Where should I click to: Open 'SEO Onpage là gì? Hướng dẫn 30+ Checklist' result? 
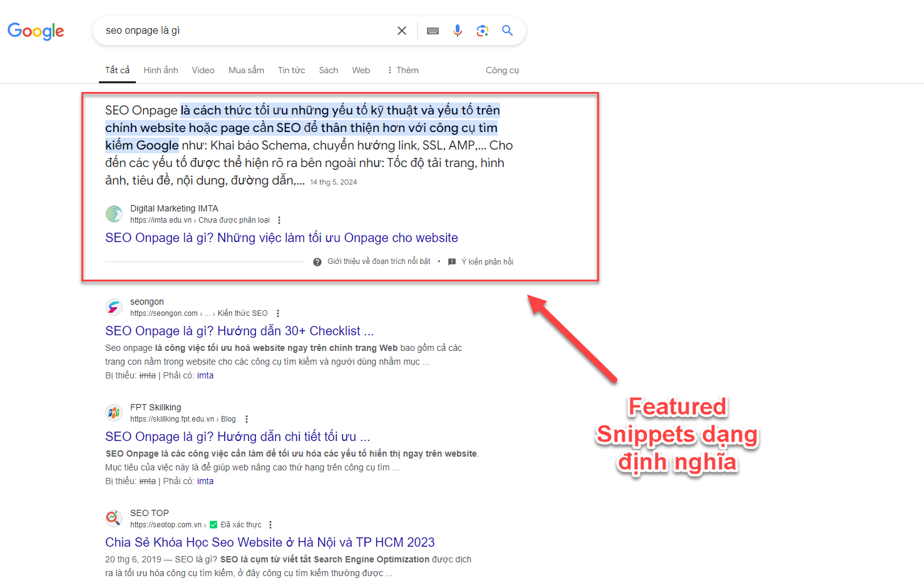239,331
